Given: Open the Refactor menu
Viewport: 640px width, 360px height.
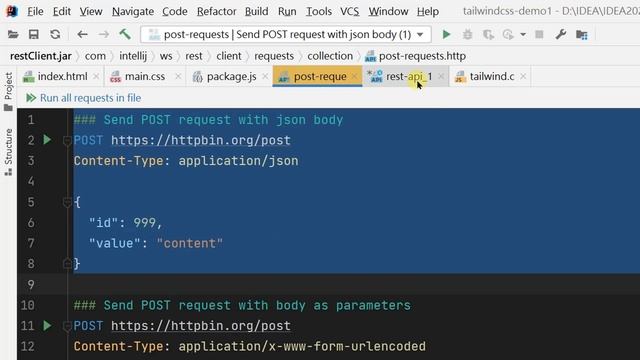Looking at the screenshot, I should pos(216,11).
